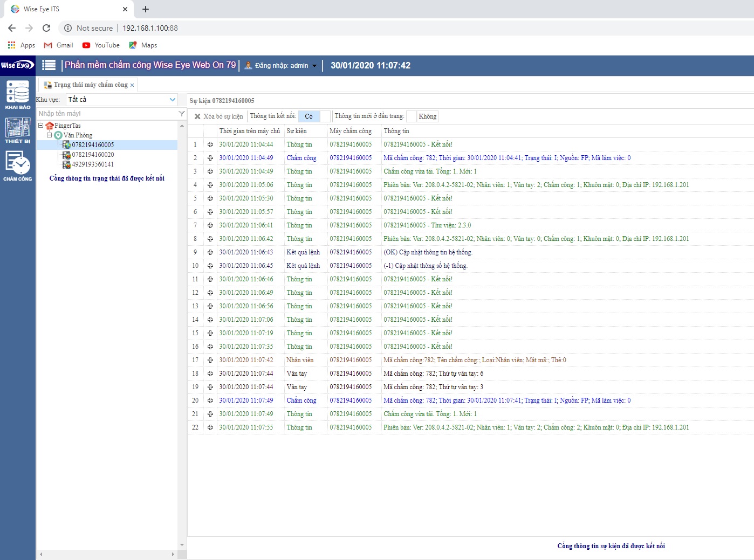Screen dimensions: 754x560
Task: Close the 'Trạng thái máy chấm công' tab
Action: pos(132,85)
